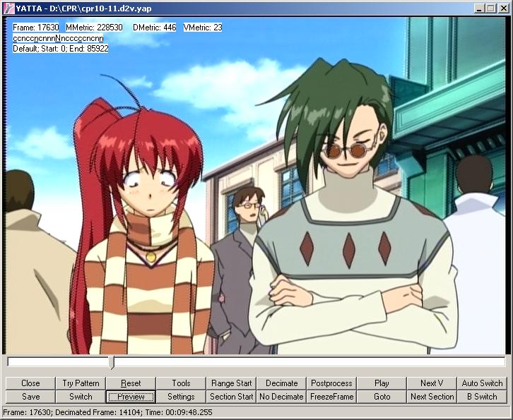Click the 'Default; Start: 0; End: 85922' text

(61, 49)
